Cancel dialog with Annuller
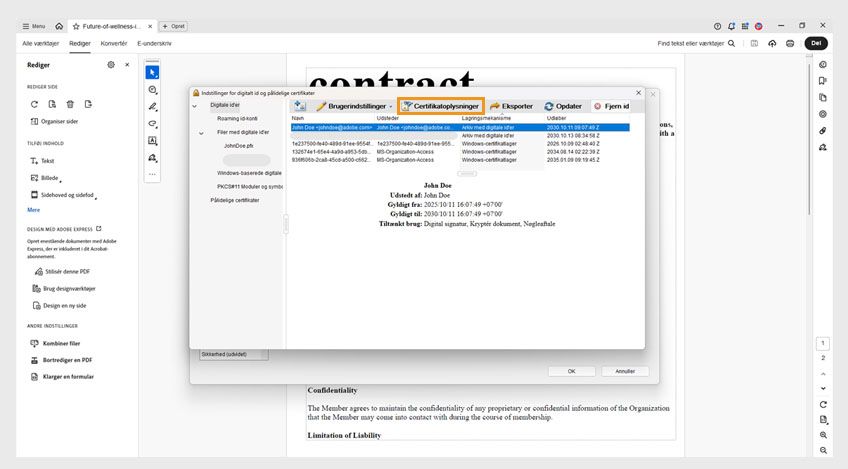The image size is (848, 469). pyautogui.click(x=625, y=371)
